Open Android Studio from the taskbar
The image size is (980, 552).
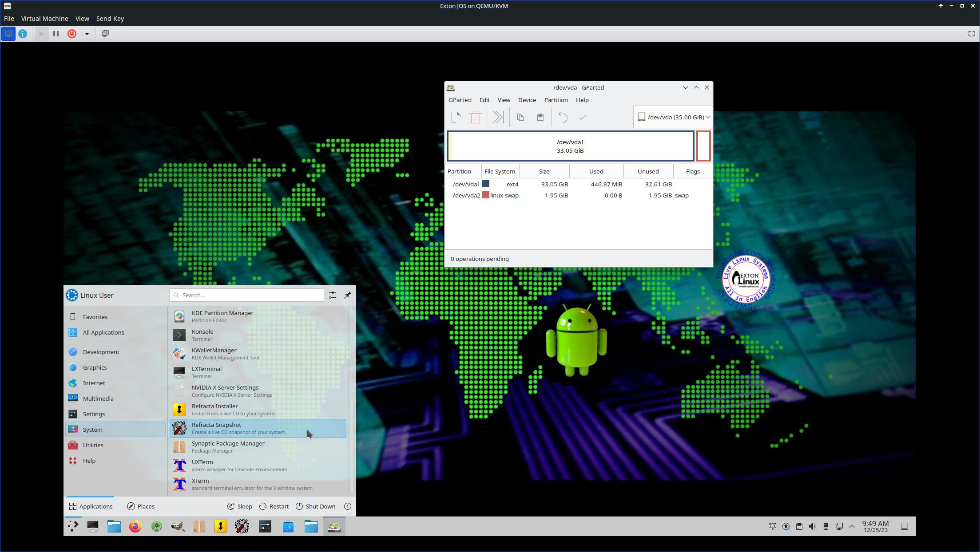pyautogui.click(x=157, y=526)
